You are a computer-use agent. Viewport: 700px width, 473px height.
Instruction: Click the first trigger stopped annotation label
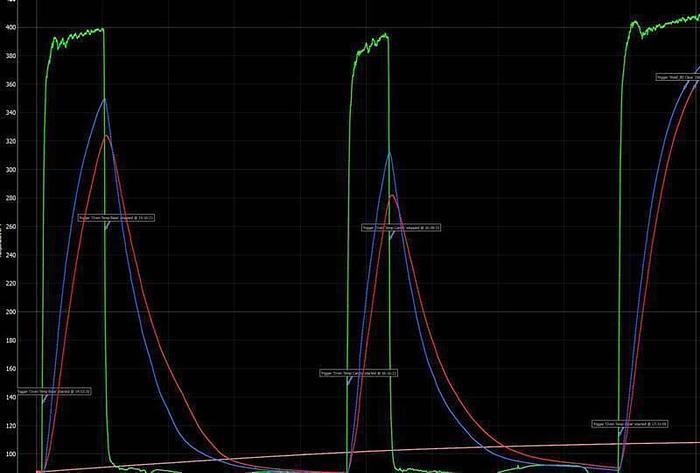pos(117,217)
